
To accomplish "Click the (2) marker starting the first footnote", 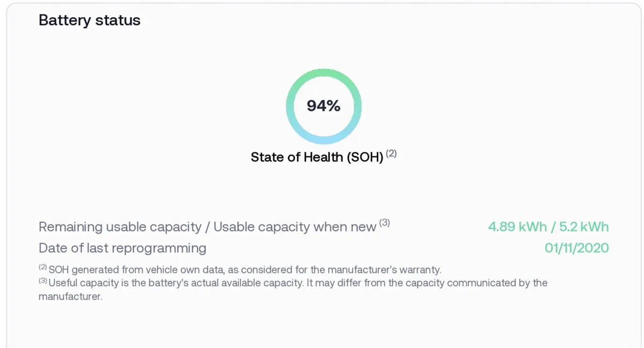I will tap(43, 267).
